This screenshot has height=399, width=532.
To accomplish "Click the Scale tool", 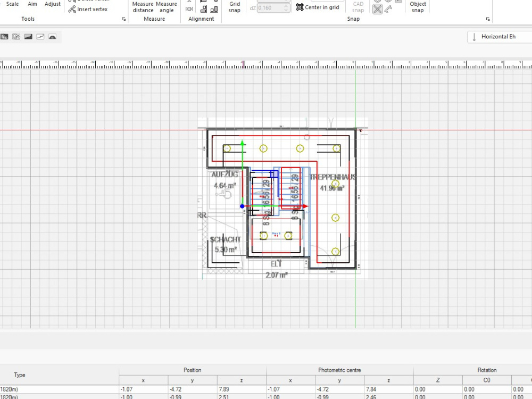I will tap(13, 4).
